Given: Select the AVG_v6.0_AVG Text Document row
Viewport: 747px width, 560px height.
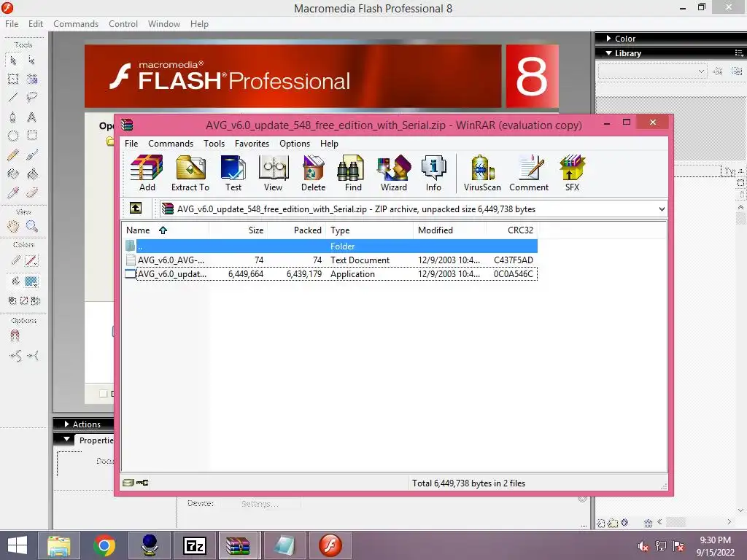Looking at the screenshot, I should point(330,260).
